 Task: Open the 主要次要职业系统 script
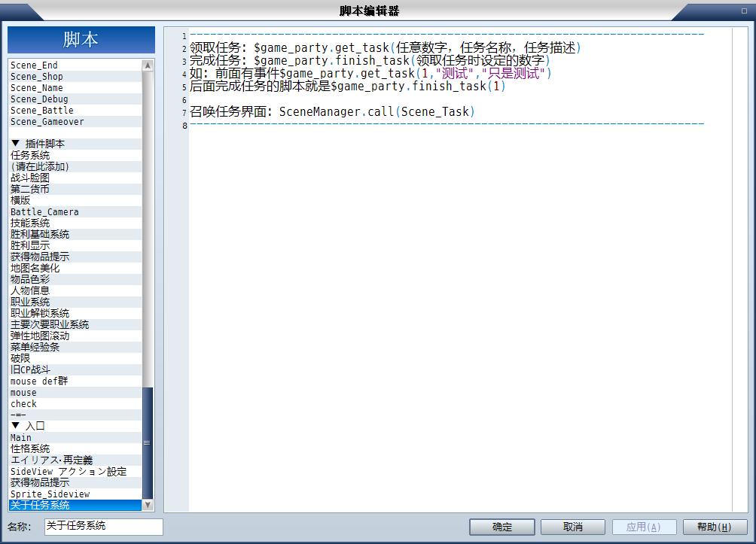tap(76, 324)
